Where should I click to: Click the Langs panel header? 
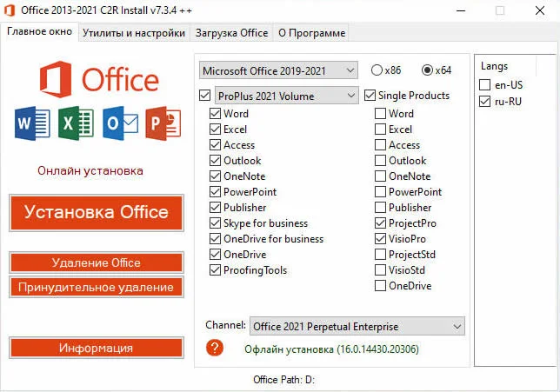coord(494,66)
